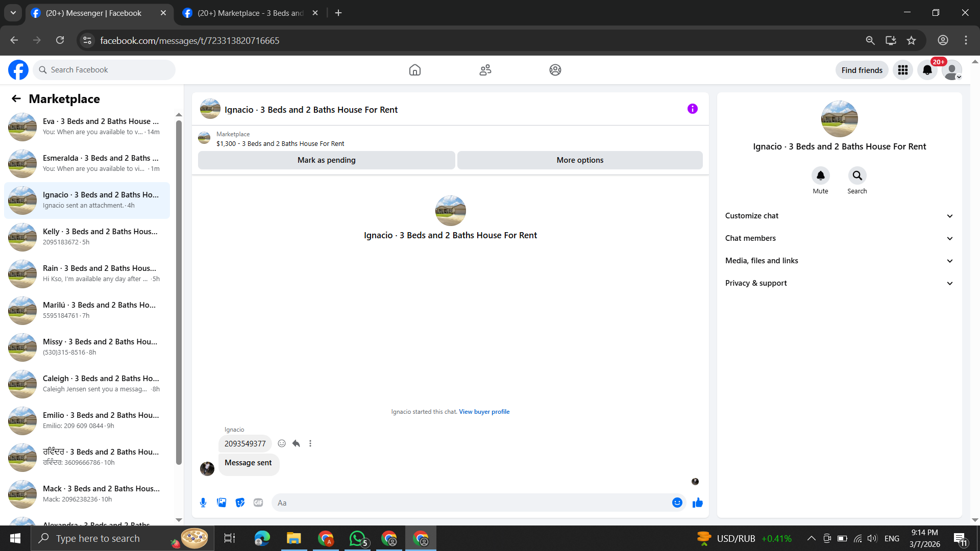The height and width of the screenshot is (551, 980).
Task: Click the reply arrow beside 2093549377
Action: coord(296,443)
